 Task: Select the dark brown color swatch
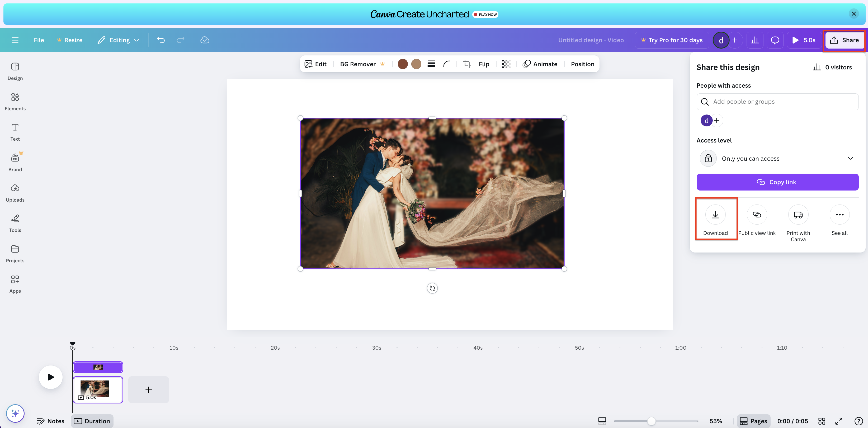[x=402, y=64]
